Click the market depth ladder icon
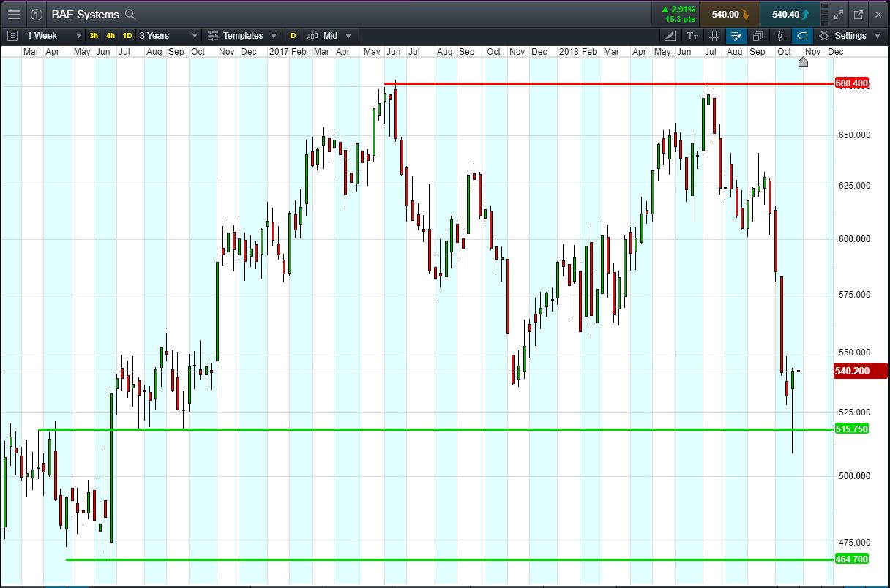Viewport: 890px width, 588px height. tap(826, 14)
